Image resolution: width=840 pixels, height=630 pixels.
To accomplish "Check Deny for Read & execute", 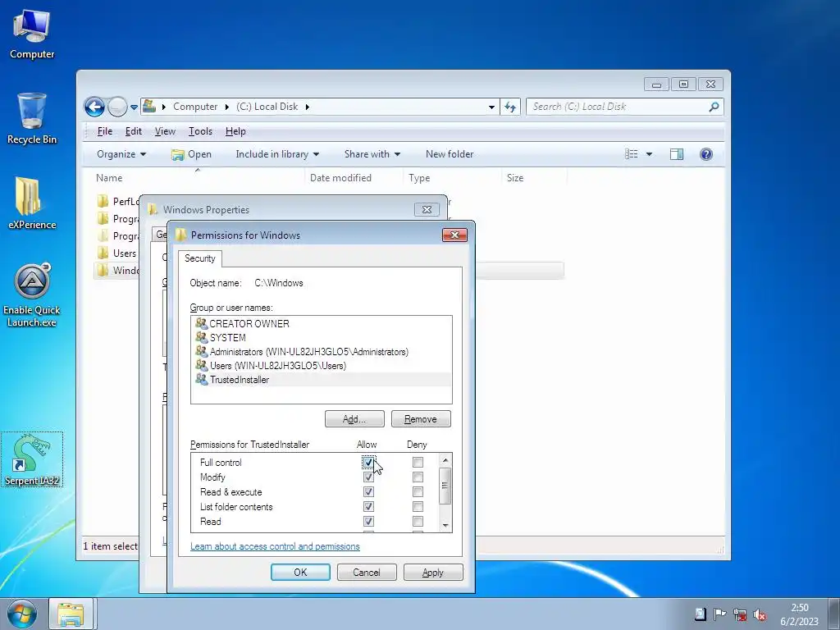I will pos(418,491).
